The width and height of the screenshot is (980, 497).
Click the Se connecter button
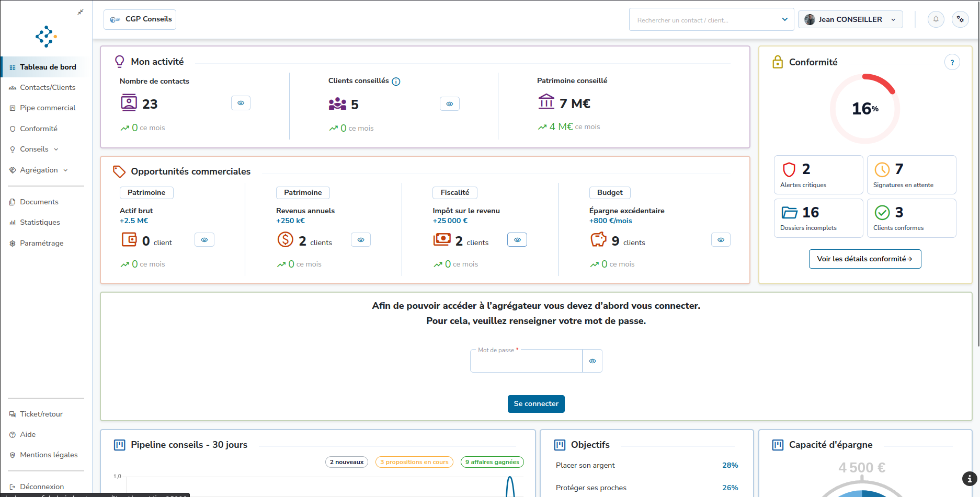click(536, 404)
